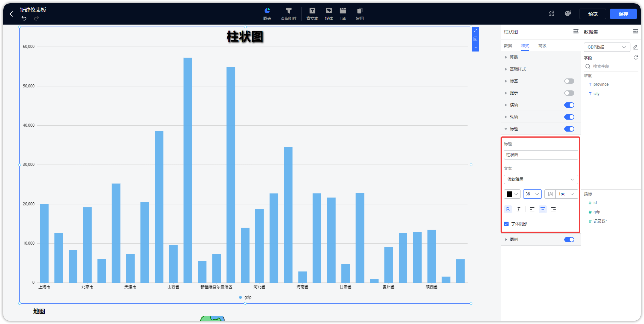
Task: Expand the 提示 section arrow
Action: pyautogui.click(x=506, y=93)
